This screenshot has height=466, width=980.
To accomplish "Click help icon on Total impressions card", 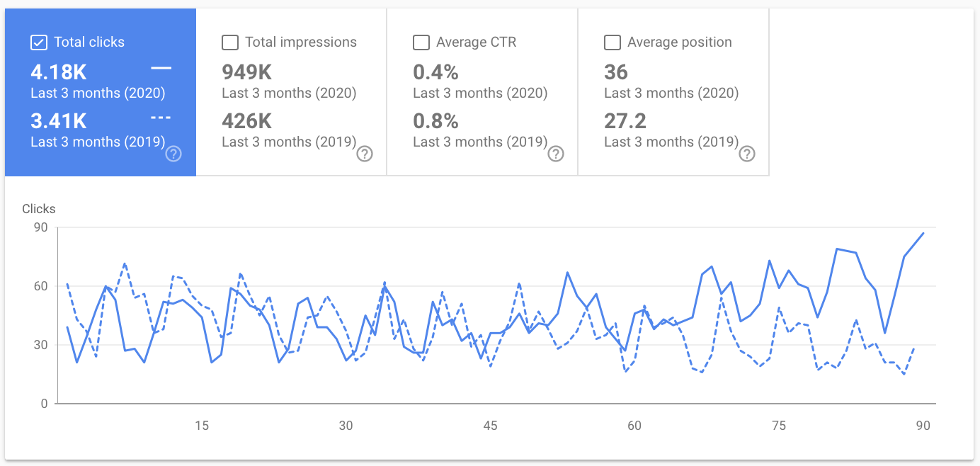I will 365,153.
